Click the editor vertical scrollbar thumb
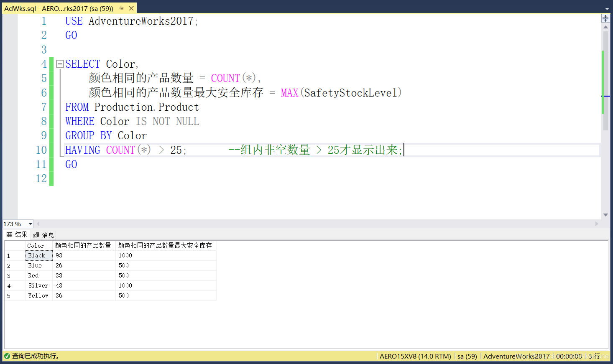613x364 pixels. 605,80
